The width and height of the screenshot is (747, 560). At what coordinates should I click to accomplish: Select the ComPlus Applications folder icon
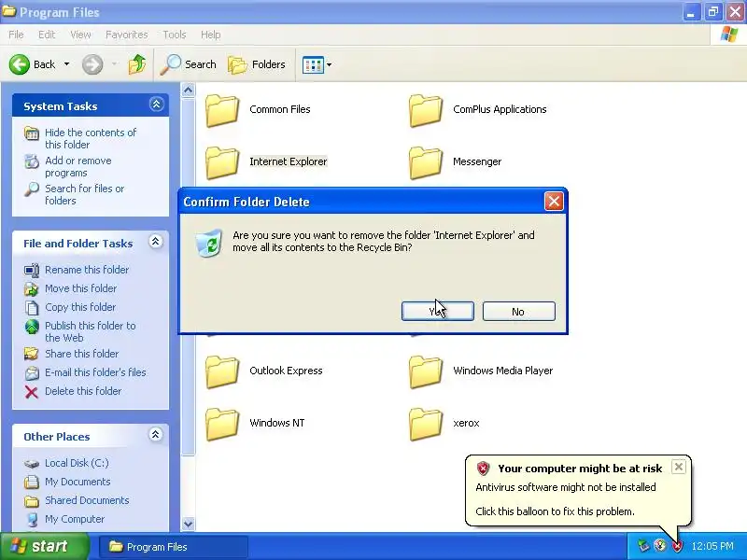(x=426, y=110)
